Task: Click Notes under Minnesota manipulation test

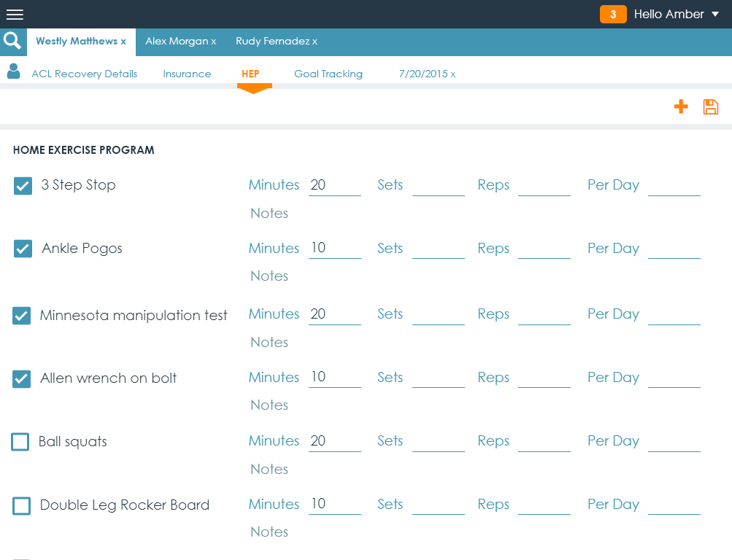Action: coord(269,342)
